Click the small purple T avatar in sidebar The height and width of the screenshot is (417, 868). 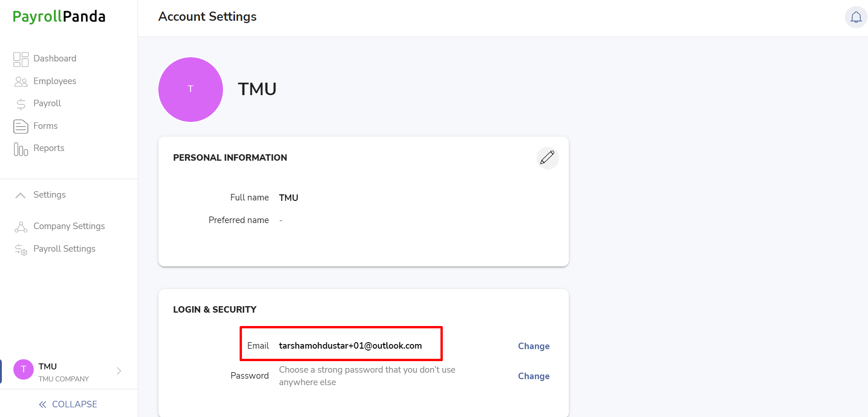point(24,369)
